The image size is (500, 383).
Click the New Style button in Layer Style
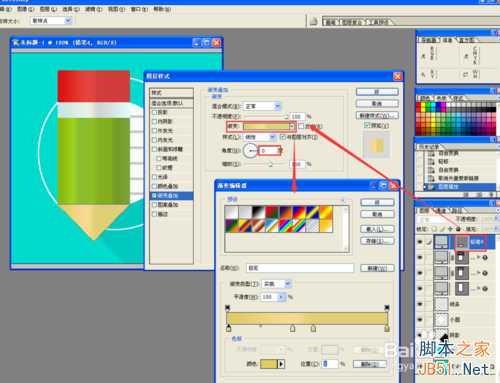377,115
